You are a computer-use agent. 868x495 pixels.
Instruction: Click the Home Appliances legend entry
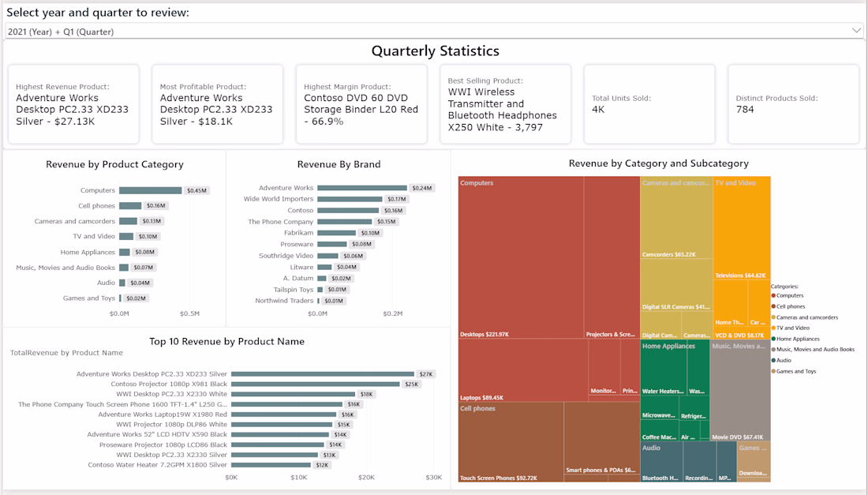795,339
